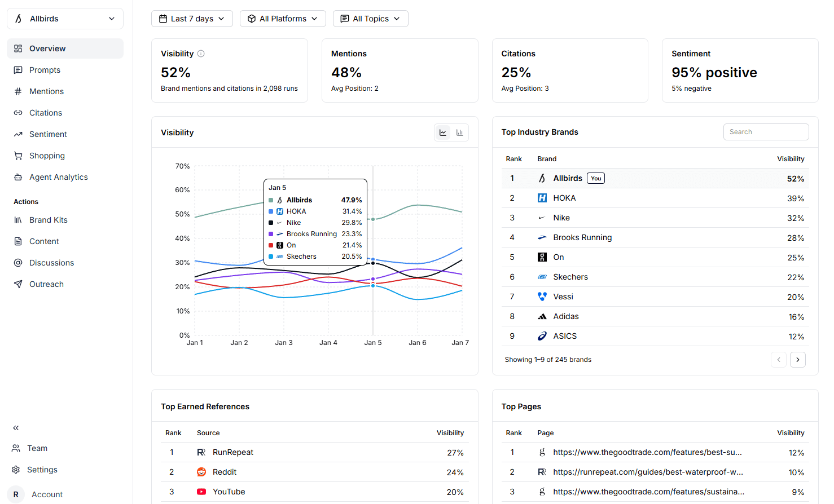Switch to the Prompts section

pos(45,69)
